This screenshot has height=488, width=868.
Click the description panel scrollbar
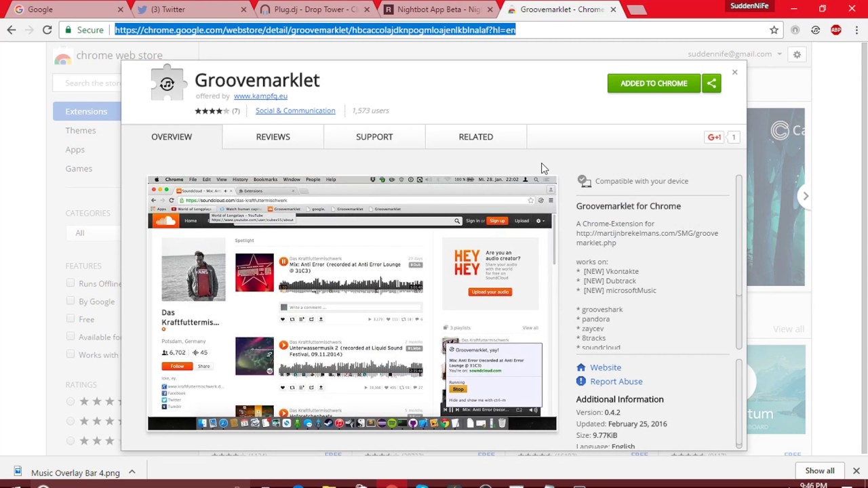(738, 262)
